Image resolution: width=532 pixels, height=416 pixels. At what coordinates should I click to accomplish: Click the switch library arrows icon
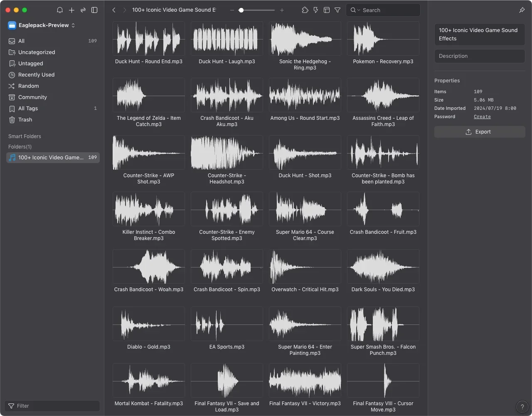tap(83, 10)
